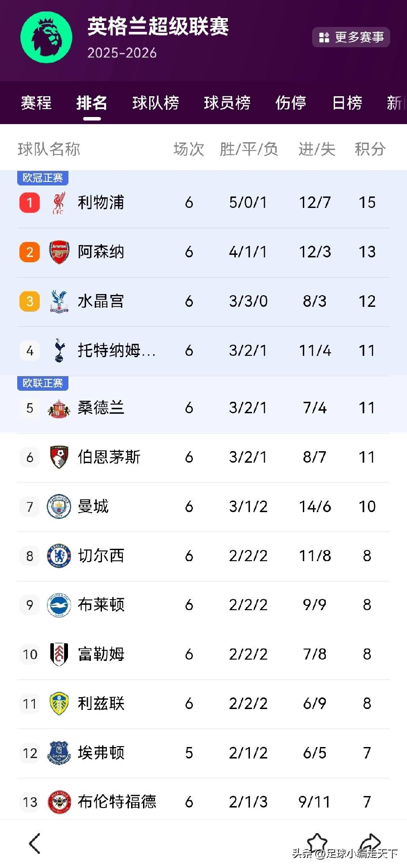Tap the Premier League lion logo
Image resolution: width=407 pixels, height=868 pixels.
[x=46, y=37]
